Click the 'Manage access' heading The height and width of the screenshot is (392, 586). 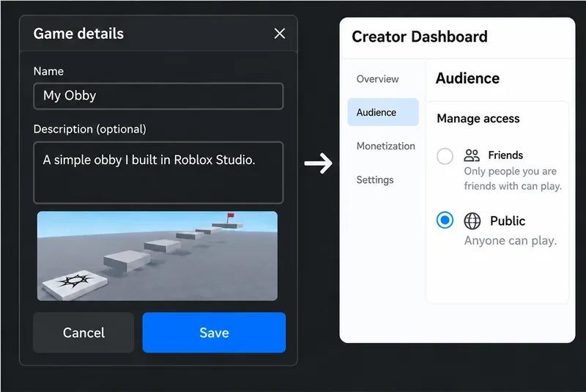coord(478,119)
